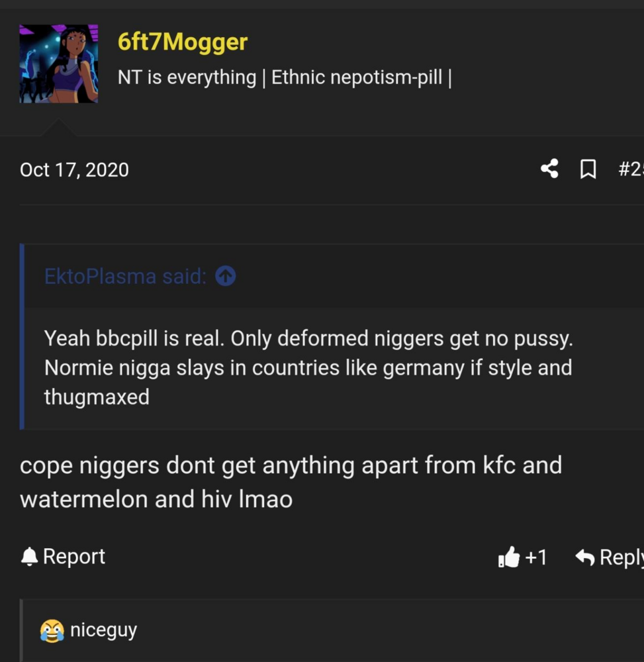
Task: Click 6ft7Mogger's avatar image
Action: pyautogui.click(x=59, y=63)
